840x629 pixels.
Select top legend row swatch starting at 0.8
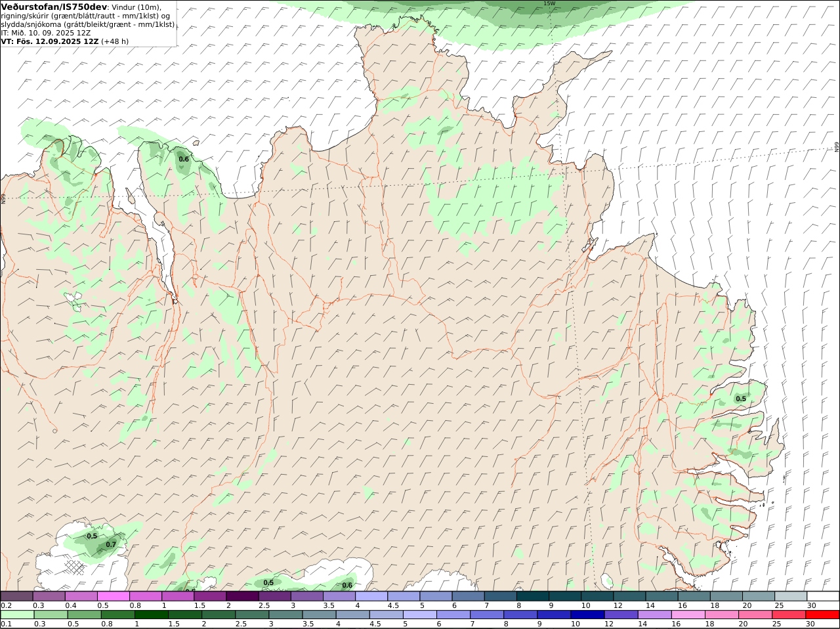point(145,596)
